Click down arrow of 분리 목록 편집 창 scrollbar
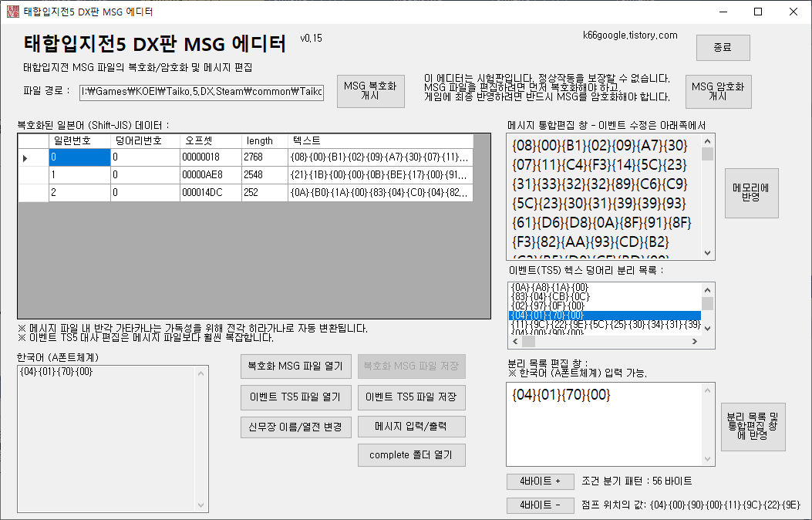Viewport: 812px width, 520px height. click(x=708, y=459)
